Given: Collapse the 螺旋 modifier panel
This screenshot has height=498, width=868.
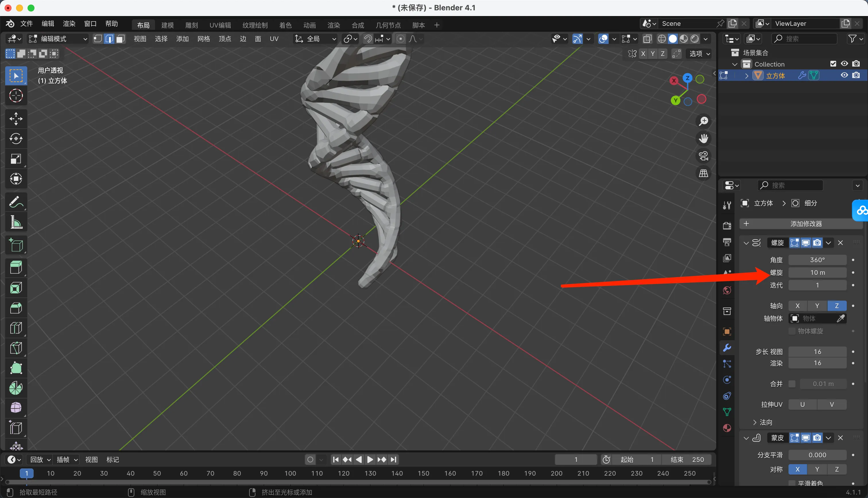Looking at the screenshot, I should pos(746,243).
